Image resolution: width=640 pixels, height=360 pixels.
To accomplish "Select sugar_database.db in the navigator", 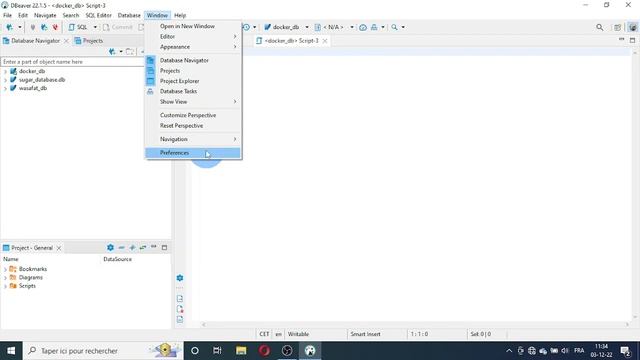I will (x=42, y=80).
